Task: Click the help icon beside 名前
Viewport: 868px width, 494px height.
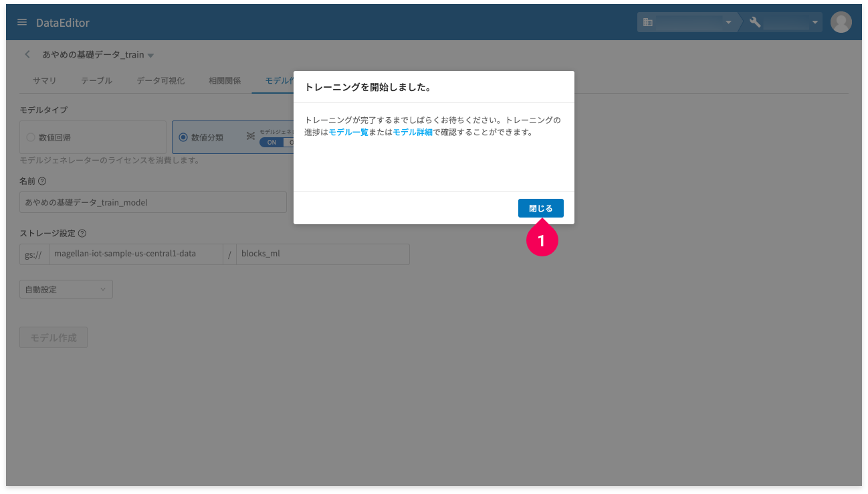Action: (42, 181)
